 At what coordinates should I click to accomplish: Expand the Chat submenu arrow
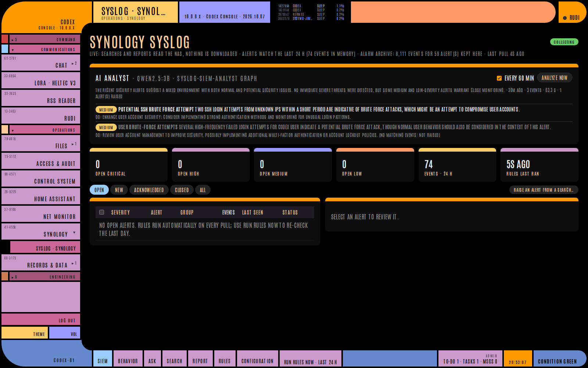pos(74,64)
